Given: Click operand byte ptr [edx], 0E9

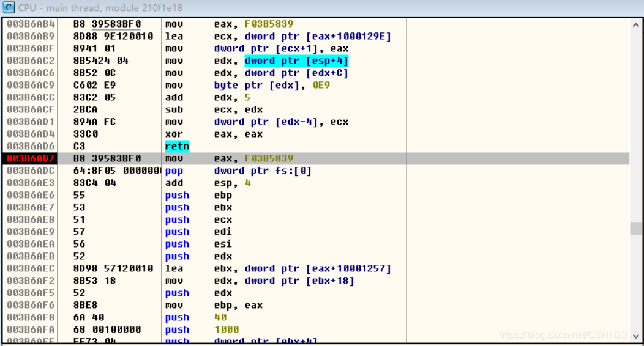Looking at the screenshot, I should (x=272, y=85).
